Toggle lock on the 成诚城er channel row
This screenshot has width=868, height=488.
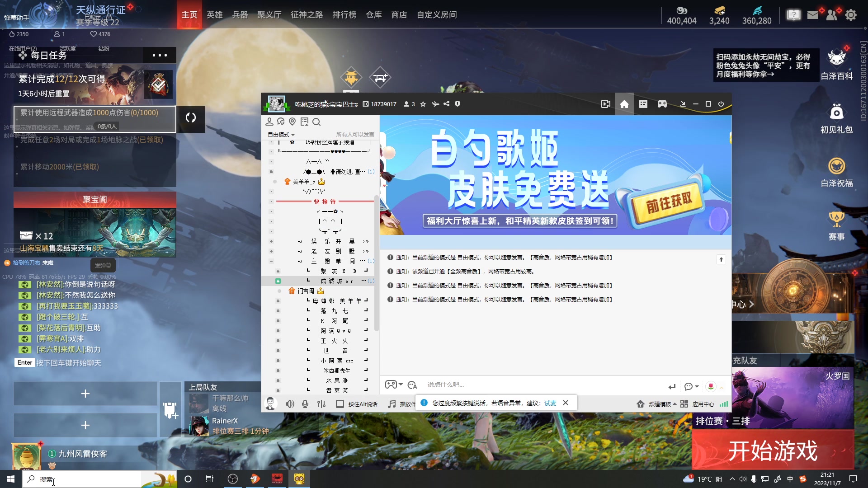[x=278, y=281]
